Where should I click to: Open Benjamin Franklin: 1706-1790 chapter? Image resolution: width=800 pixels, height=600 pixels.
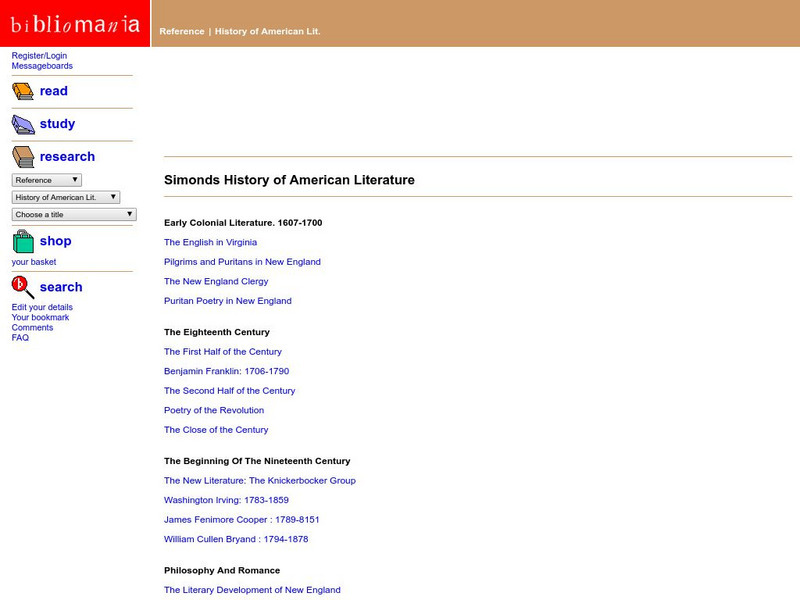[227, 371]
